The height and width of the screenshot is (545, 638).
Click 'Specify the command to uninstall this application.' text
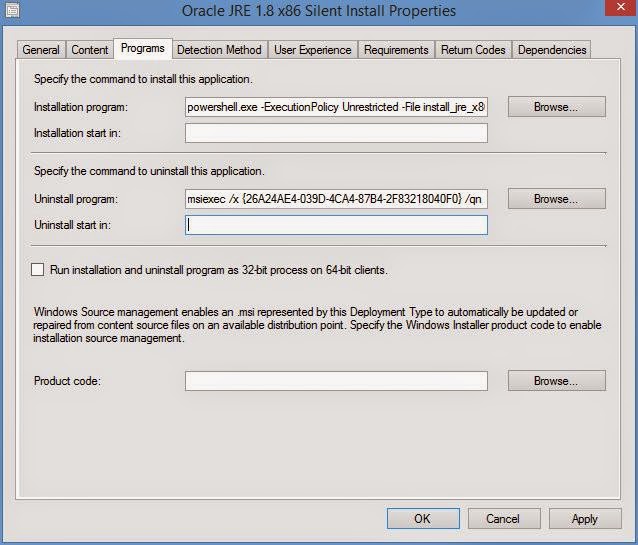click(149, 171)
